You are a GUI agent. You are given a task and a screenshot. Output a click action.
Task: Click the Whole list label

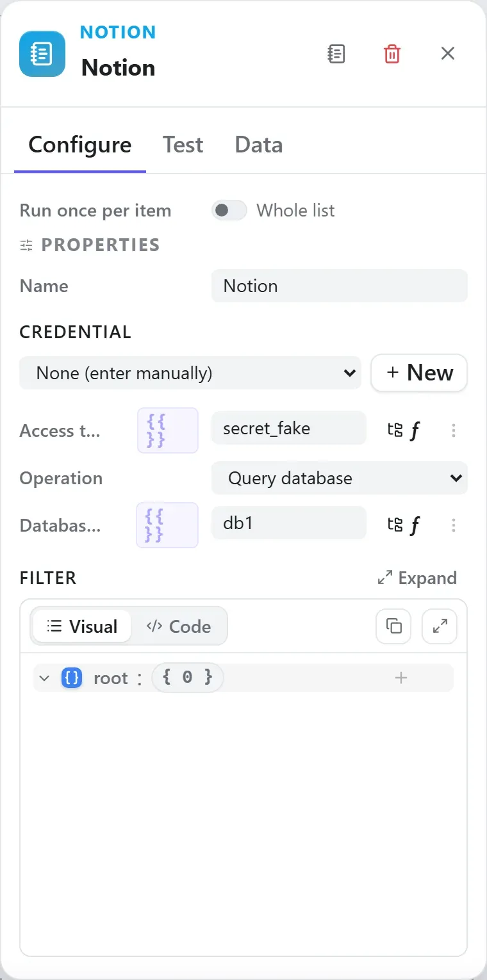pos(295,210)
